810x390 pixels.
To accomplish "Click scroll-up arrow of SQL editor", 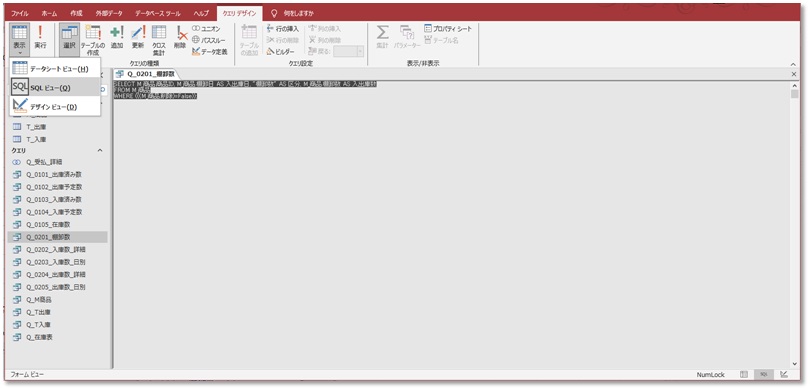I will (794, 85).
